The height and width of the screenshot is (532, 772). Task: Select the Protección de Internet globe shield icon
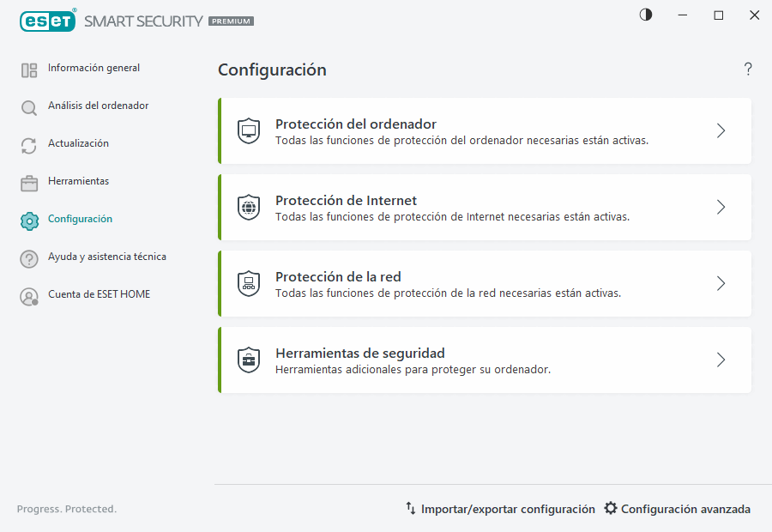249,207
